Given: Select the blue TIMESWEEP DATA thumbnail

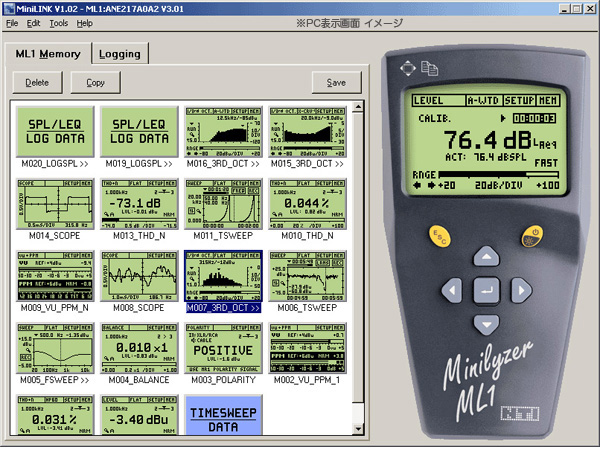Looking at the screenshot, I should 223,415.
